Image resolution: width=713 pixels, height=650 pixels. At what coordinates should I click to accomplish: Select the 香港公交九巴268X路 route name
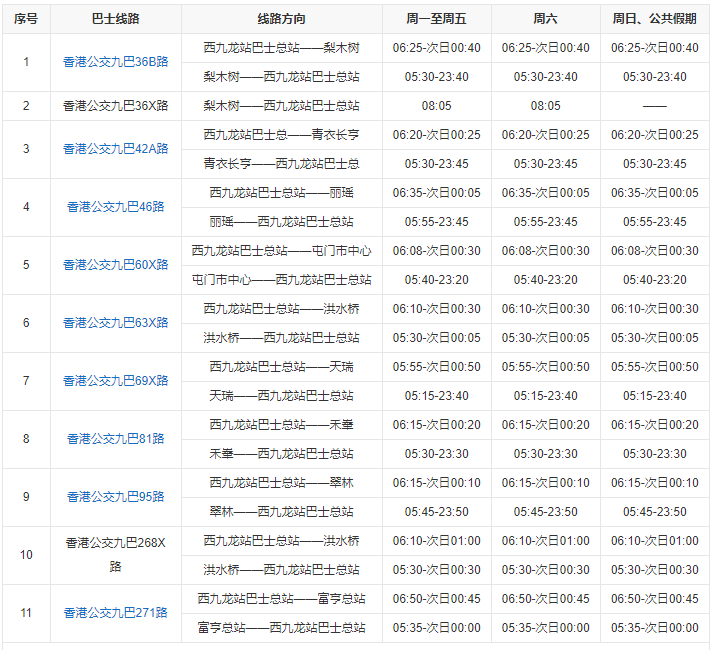click(x=115, y=554)
